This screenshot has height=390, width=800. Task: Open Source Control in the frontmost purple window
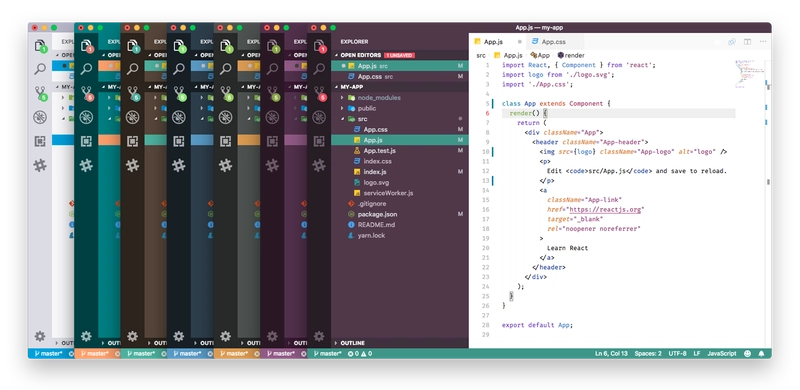pos(319,93)
